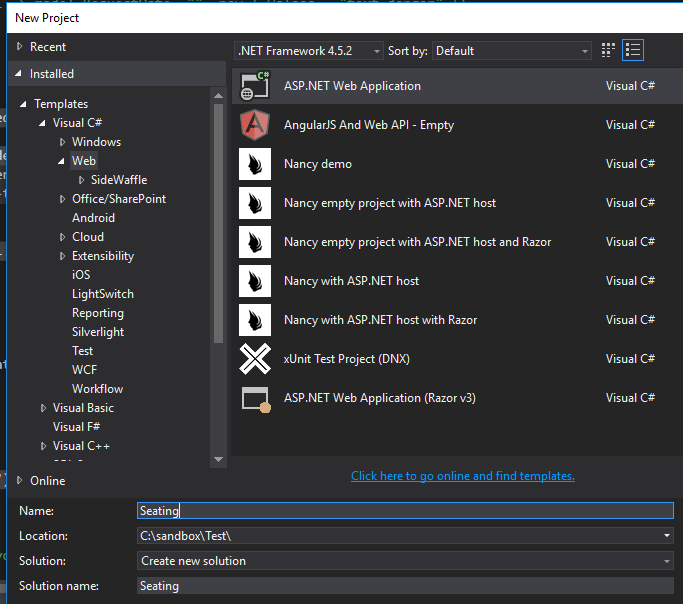Click icon for Nancy empty project with ASP.NET host

(255, 203)
